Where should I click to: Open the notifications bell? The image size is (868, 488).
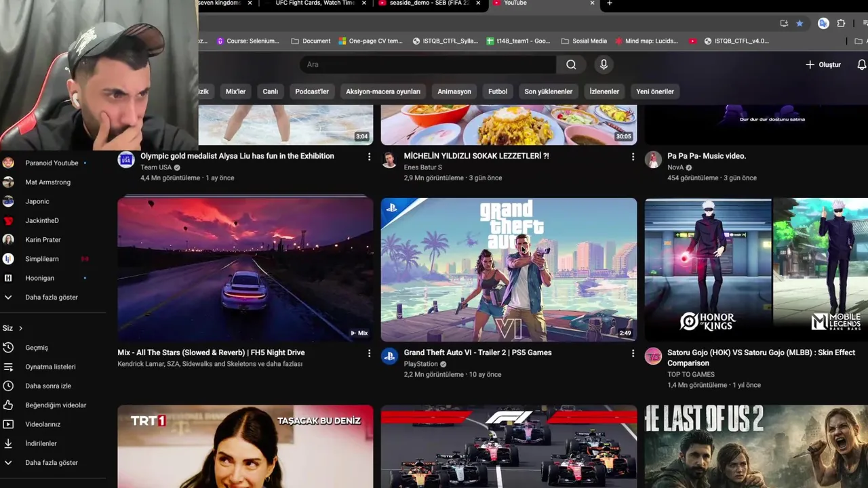point(861,64)
